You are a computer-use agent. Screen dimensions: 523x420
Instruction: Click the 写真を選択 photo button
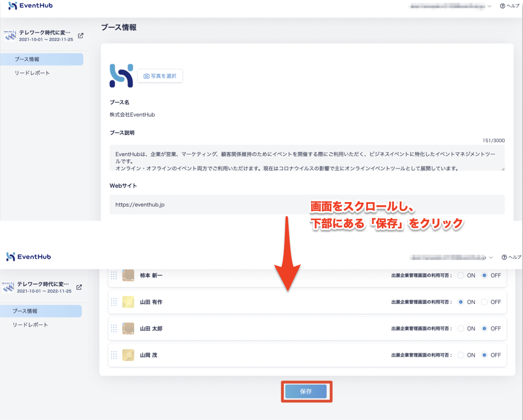[x=160, y=76]
